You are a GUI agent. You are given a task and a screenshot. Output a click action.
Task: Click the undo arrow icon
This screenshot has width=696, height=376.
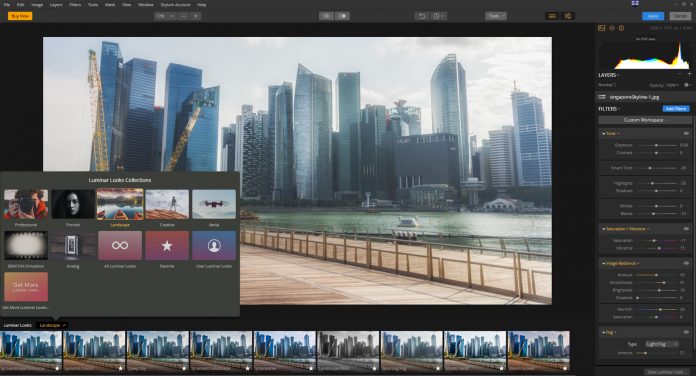(x=422, y=16)
